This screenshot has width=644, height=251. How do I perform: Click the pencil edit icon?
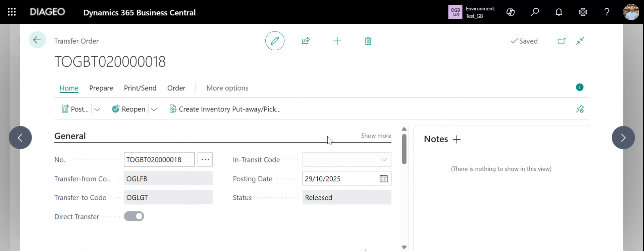pyautogui.click(x=275, y=41)
